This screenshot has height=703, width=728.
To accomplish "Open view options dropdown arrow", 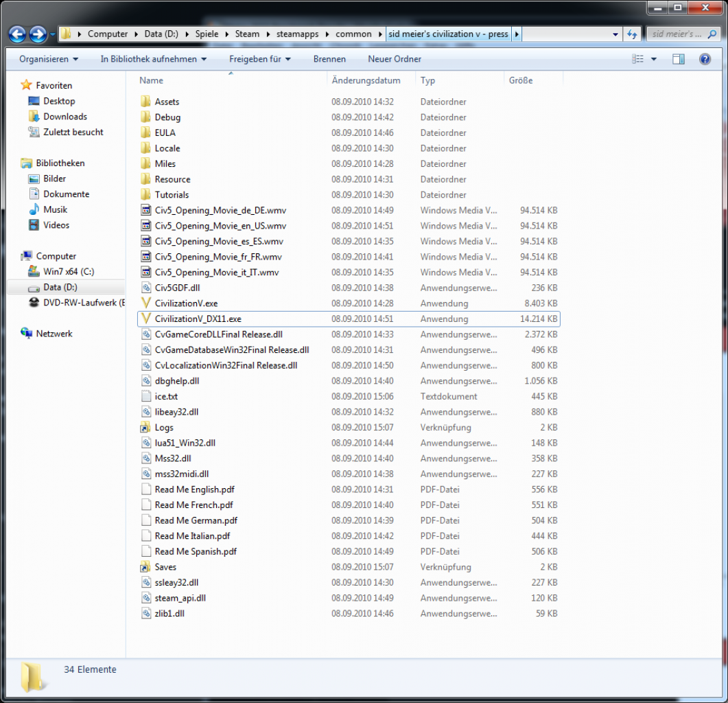I will click(x=654, y=59).
